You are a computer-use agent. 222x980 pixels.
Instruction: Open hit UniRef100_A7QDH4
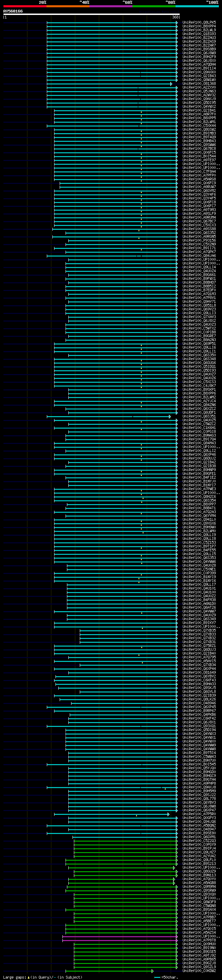click(x=199, y=65)
